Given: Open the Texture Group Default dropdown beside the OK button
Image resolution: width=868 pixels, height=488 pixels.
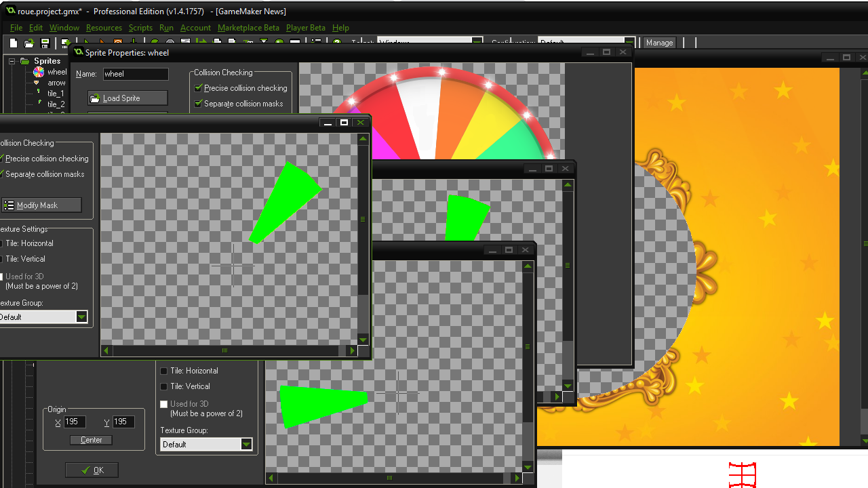Looking at the screenshot, I should coord(207,445).
